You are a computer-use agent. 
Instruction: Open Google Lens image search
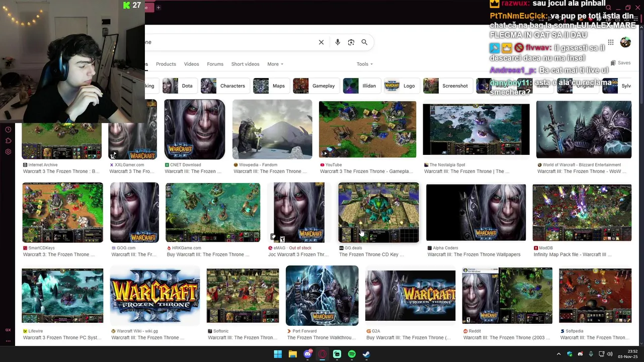pos(351,42)
